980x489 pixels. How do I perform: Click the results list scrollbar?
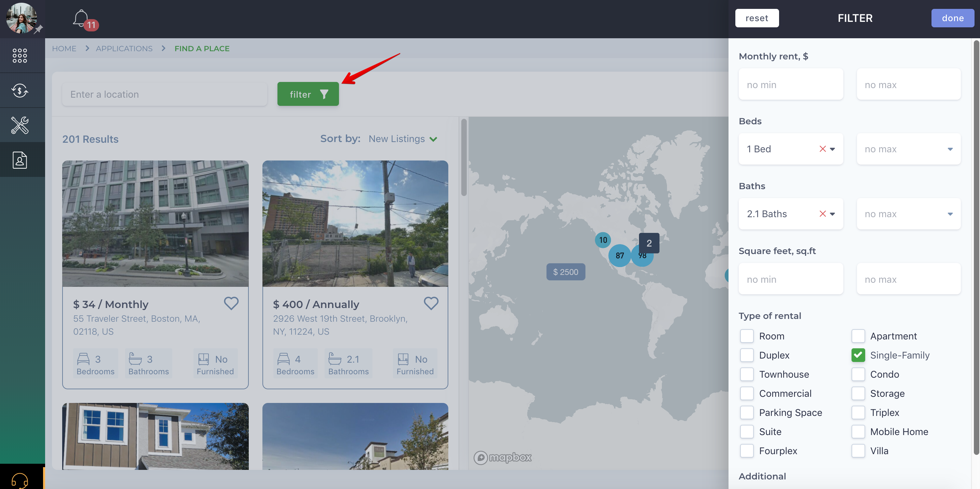(x=464, y=158)
